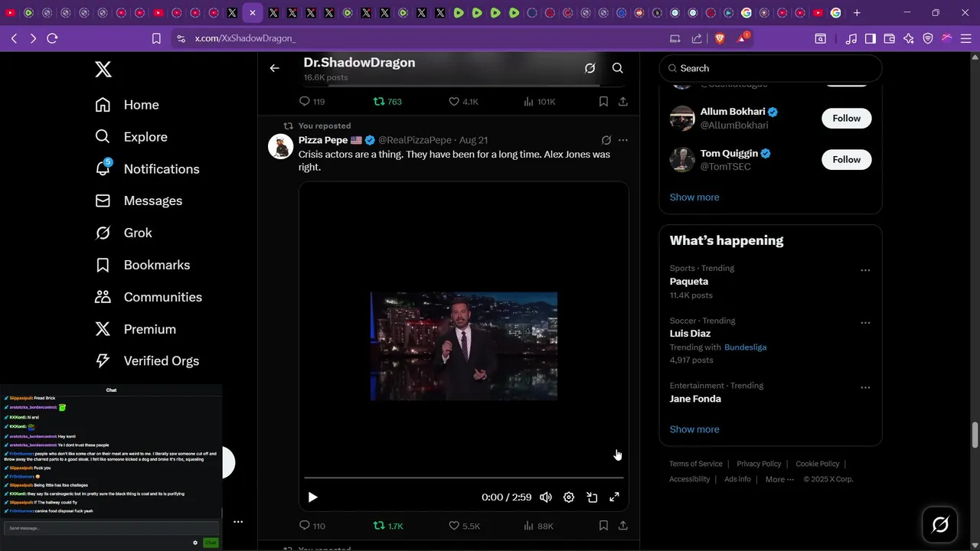Open Explore in the sidebar

pyautogui.click(x=131, y=137)
